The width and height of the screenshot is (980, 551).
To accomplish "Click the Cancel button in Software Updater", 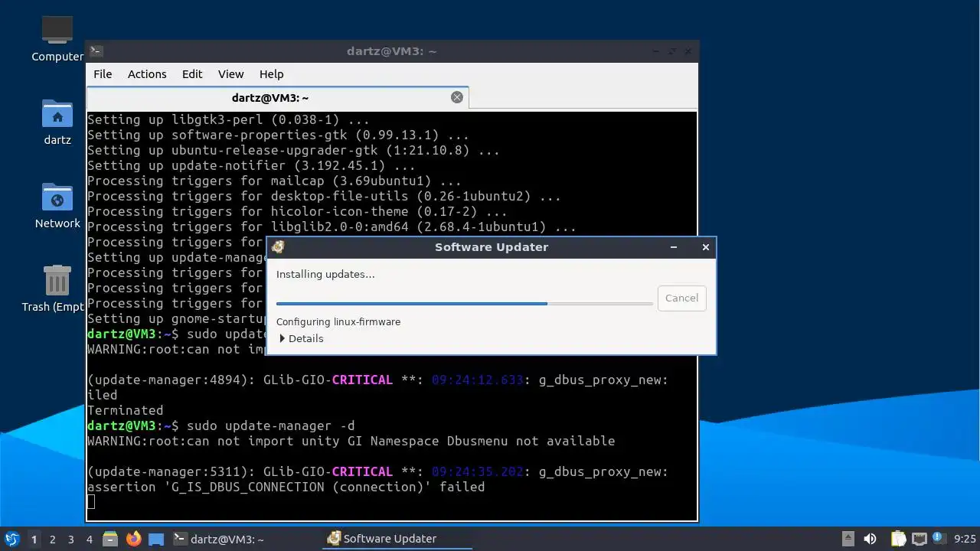I will pyautogui.click(x=681, y=298).
